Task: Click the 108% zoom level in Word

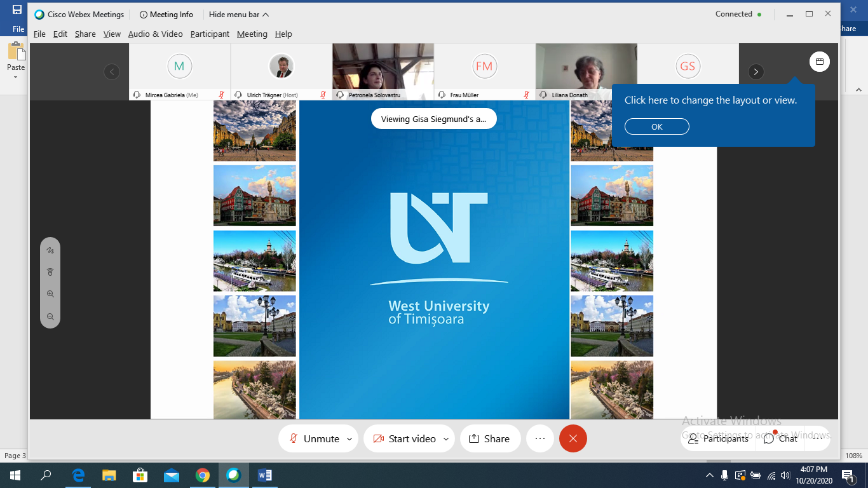Action: [854, 456]
